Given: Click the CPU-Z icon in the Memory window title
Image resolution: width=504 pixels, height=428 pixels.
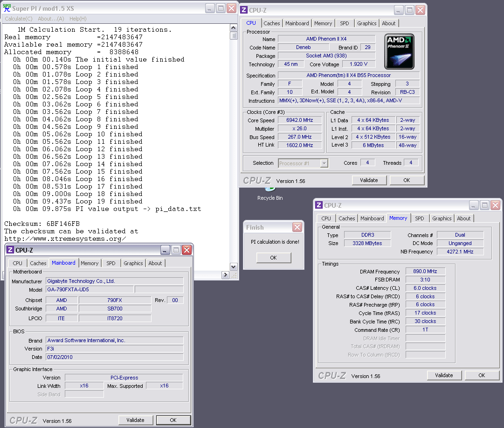Looking at the screenshot, I should coord(319,205).
